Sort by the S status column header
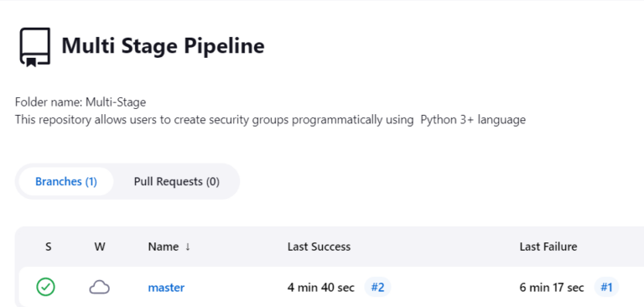 click(x=49, y=247)
